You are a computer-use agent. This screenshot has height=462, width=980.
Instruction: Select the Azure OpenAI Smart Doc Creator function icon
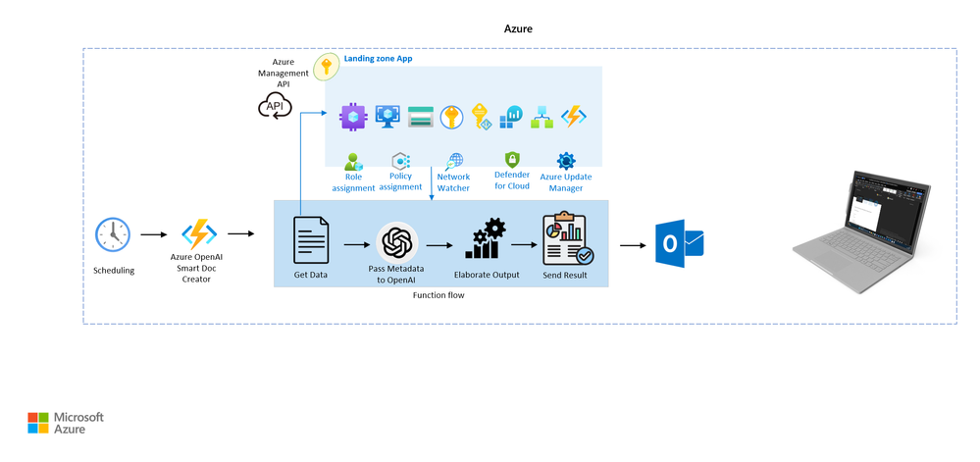199,234
